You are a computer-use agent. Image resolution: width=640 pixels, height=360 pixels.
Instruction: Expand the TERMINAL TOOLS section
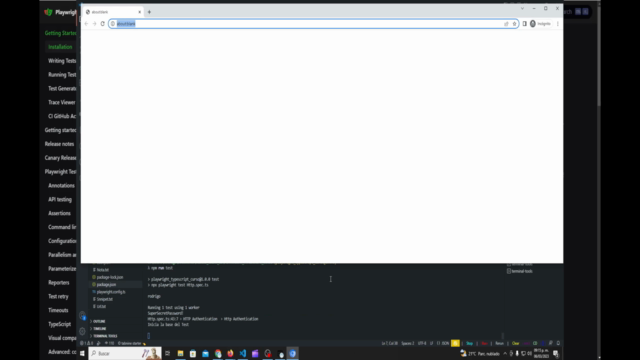pos(105,336)
